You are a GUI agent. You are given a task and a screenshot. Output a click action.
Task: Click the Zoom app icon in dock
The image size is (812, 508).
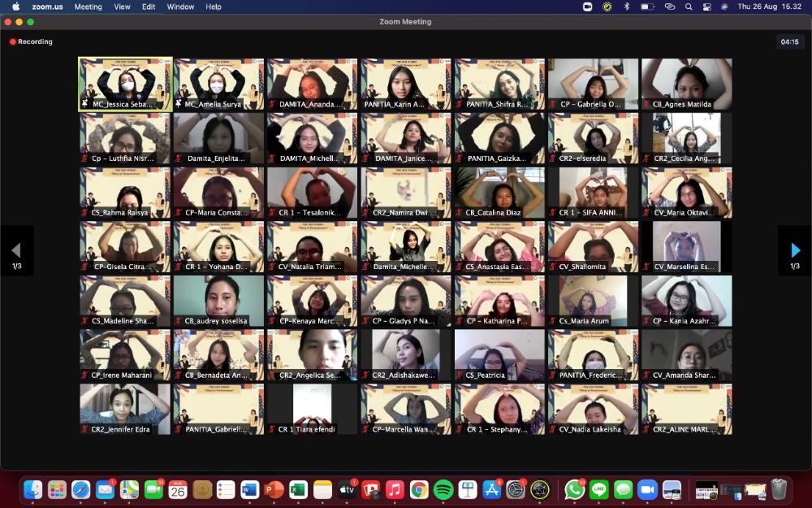coord(647,489)
